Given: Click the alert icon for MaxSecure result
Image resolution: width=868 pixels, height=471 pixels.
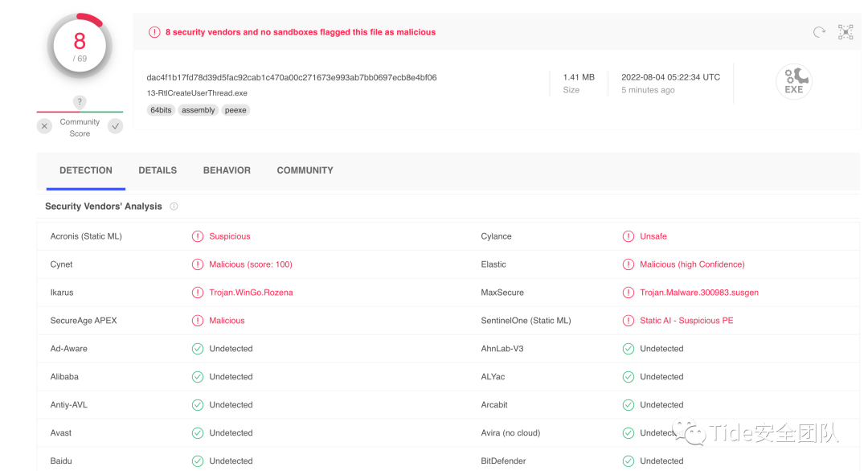Looking at the screenshot, I should 628,293.
